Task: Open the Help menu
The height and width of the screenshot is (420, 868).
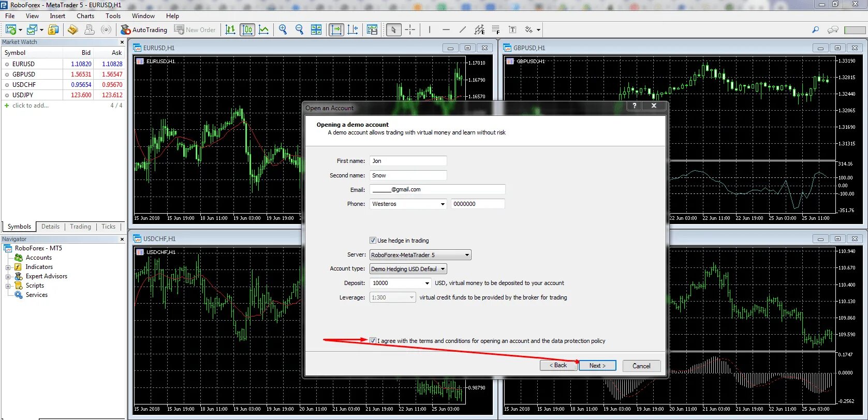Action: tap(172, 16)
